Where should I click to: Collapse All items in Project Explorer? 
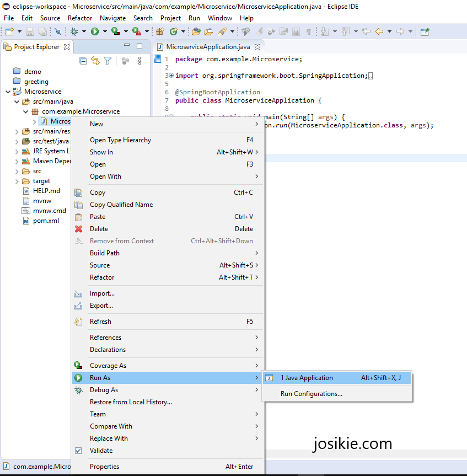click(x=83, y=61)
